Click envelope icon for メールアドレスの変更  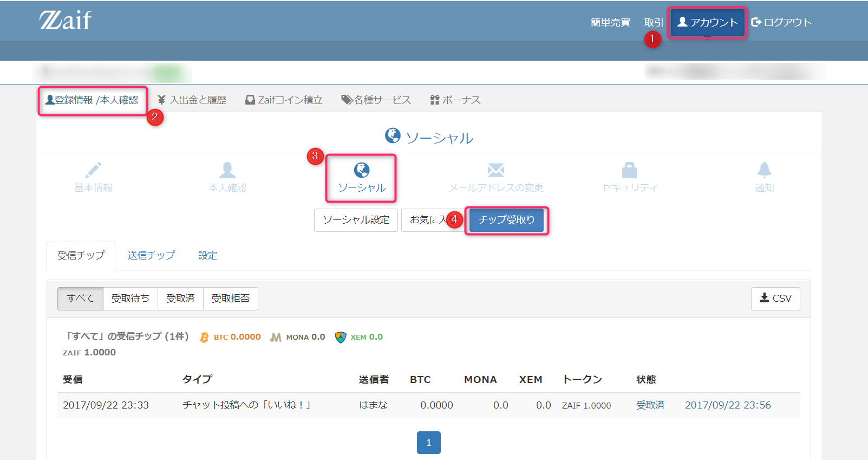[496, 170]
